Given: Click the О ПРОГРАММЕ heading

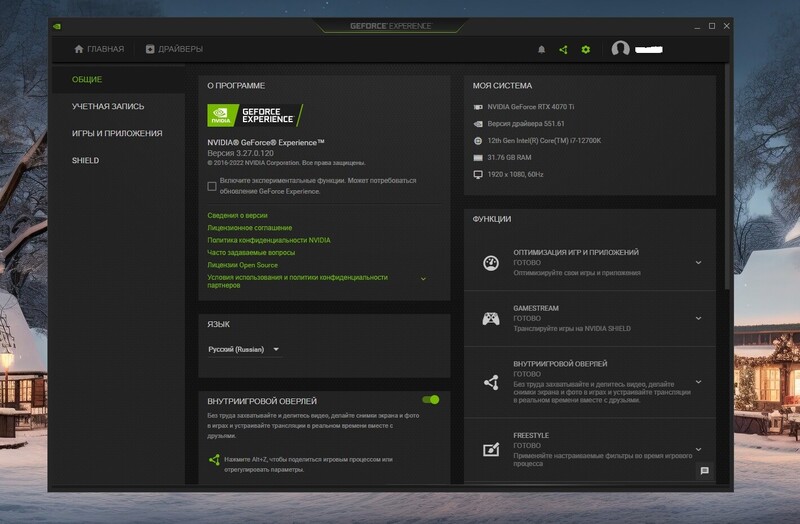Looking at the screenshot, I should pyautogui.click(x=236, y=86).
